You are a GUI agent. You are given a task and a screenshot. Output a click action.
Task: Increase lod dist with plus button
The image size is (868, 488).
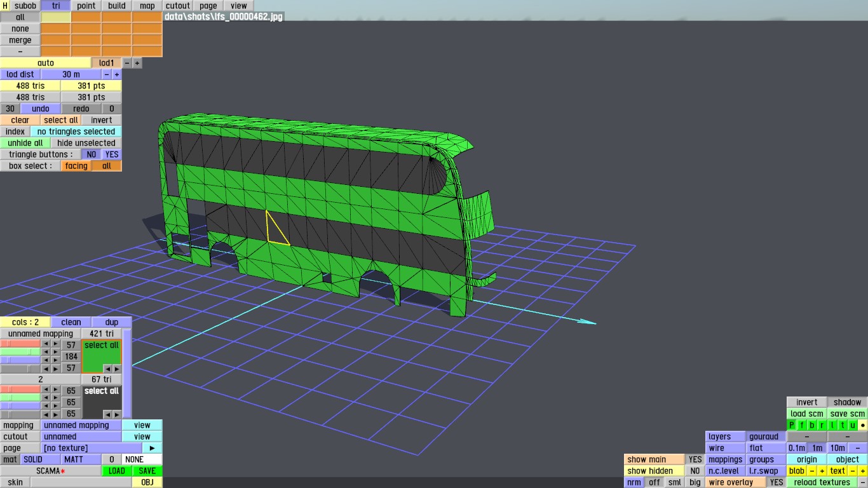pos(117,74)
